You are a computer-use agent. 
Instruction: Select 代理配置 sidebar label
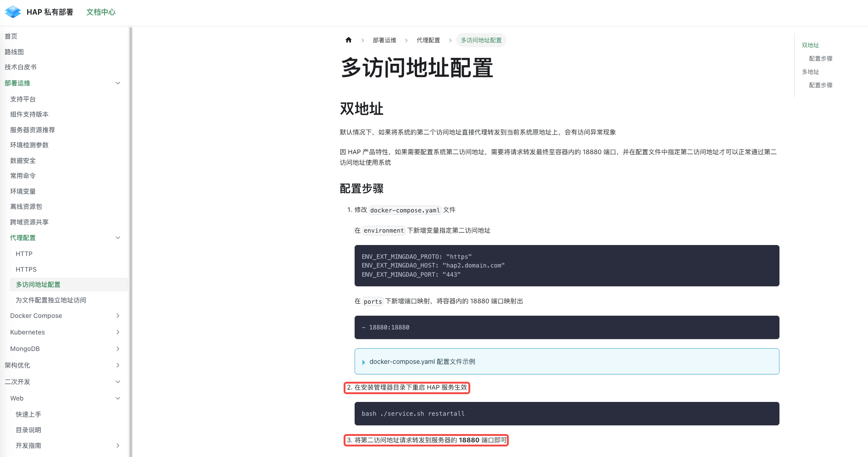(23, 238)
